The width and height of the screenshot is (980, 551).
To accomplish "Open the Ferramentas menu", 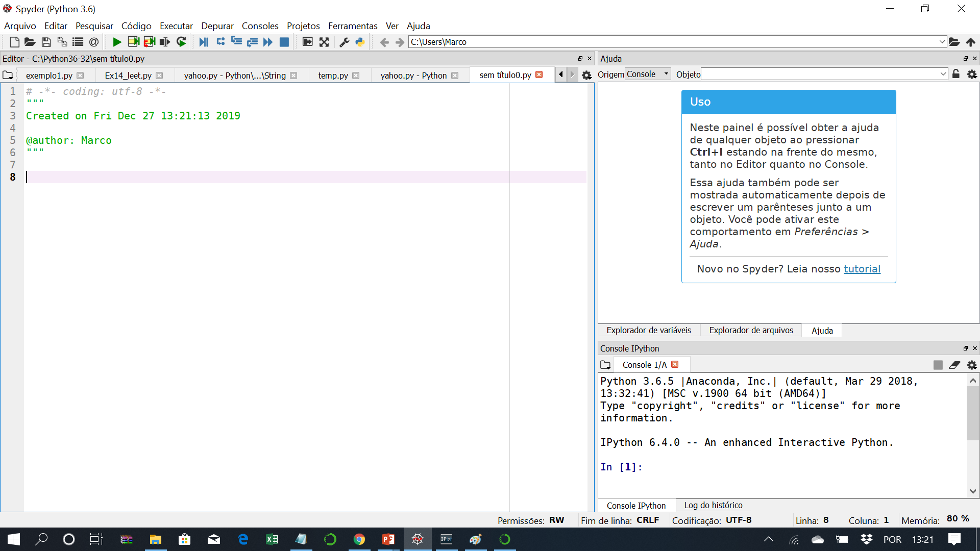I will (353, 26).
